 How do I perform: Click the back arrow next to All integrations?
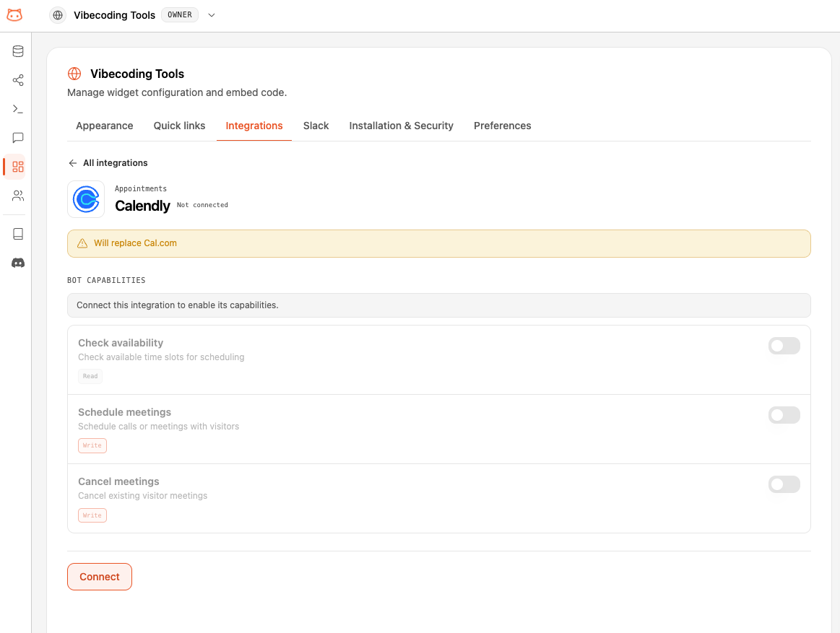click(x=73, y=163)
